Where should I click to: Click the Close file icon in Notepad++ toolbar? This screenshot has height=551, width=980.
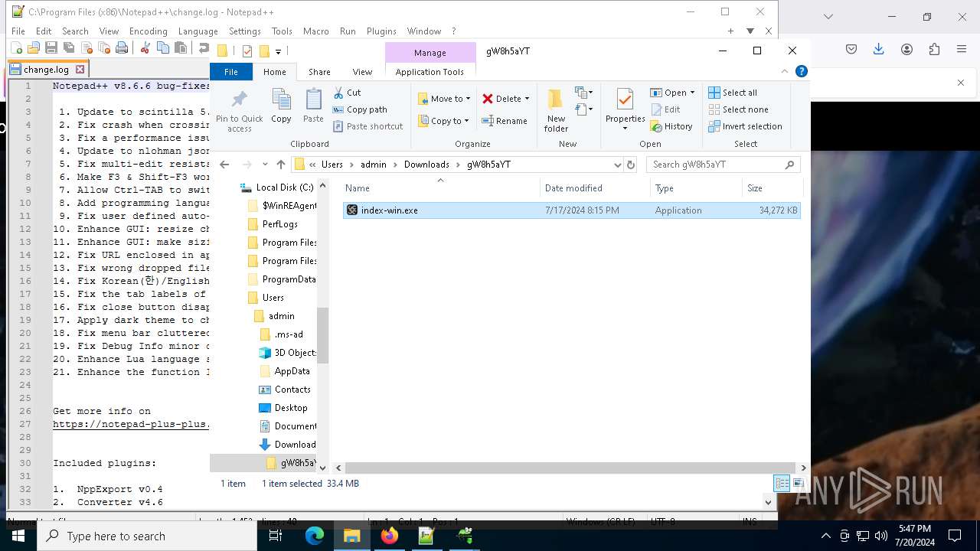pos(87,48)
